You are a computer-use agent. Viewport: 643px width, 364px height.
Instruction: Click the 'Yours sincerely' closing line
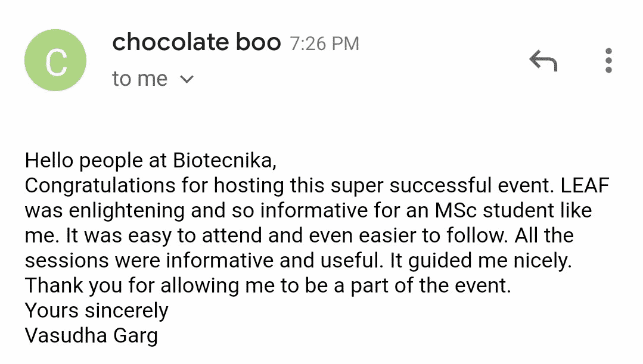(97, 311)
